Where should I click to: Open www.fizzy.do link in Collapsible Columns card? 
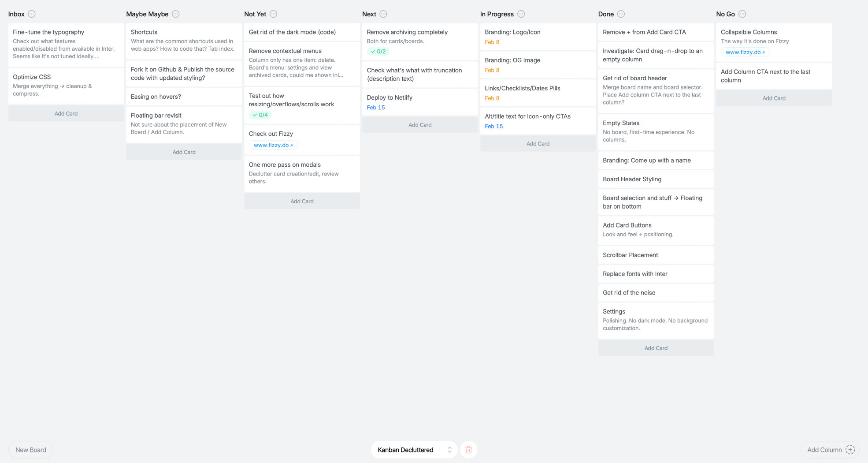point(745,52)
